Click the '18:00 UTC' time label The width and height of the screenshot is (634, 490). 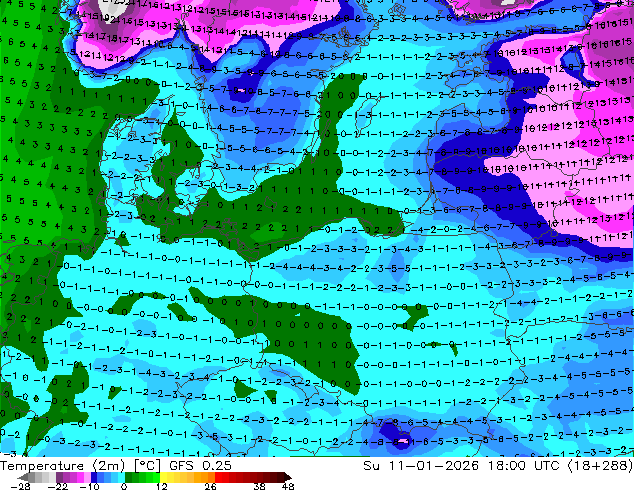pyautogui.click(x=524, y=465)
